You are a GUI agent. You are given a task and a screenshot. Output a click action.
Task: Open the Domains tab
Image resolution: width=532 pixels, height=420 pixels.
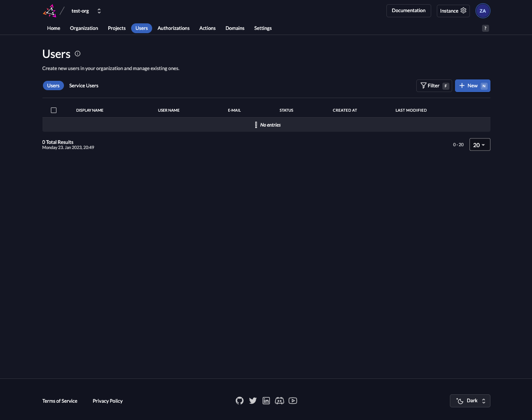(x=235, y=28)
